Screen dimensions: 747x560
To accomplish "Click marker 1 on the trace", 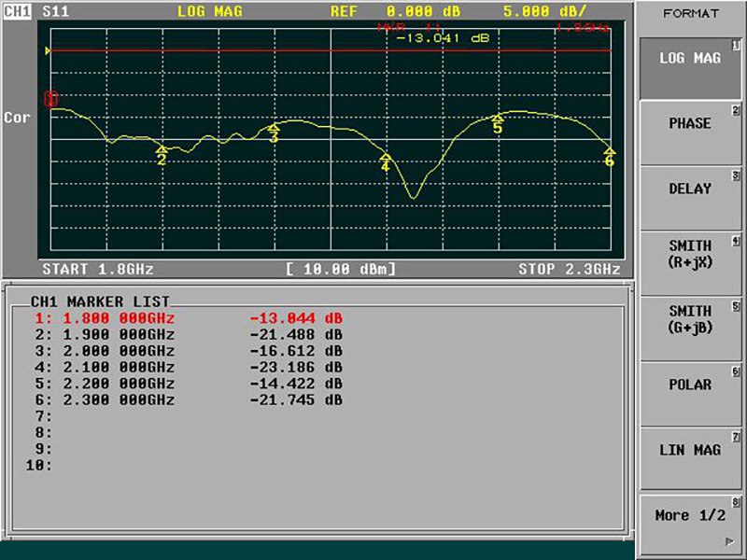I will click(x=50, y=99).
